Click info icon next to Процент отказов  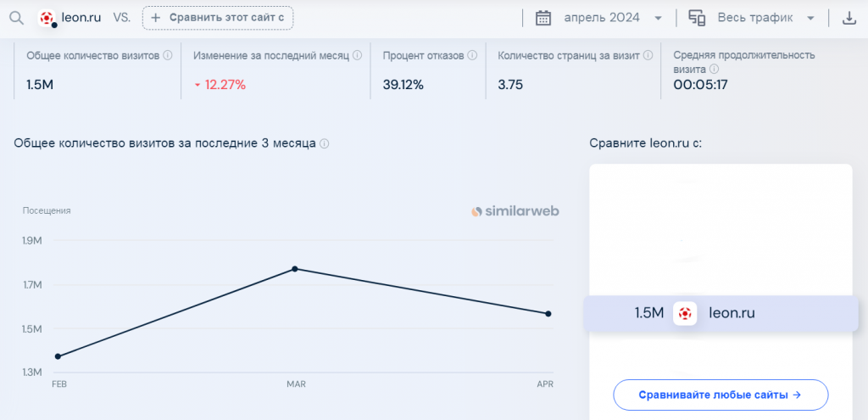pos(472,55)
